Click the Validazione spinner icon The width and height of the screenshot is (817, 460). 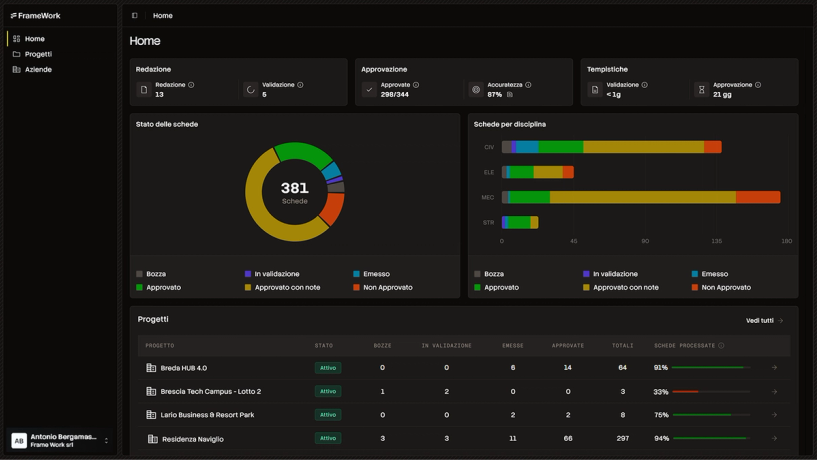point(251,90)
